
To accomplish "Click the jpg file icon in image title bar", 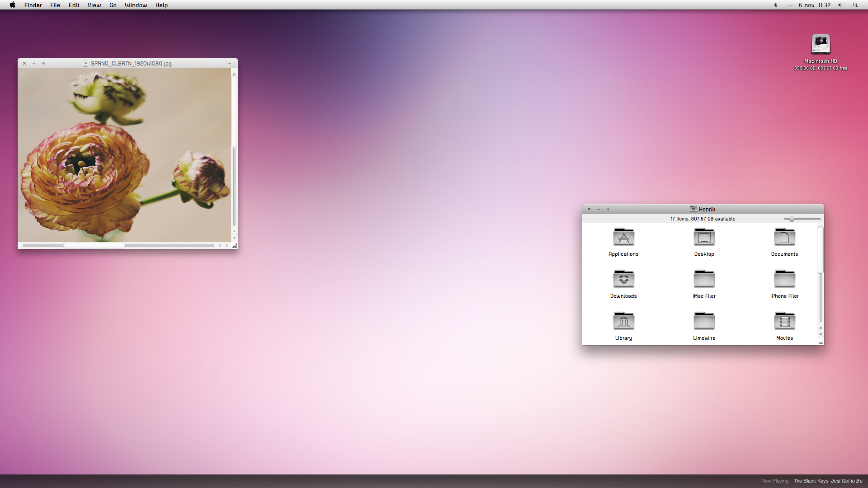I will (85, 63).
